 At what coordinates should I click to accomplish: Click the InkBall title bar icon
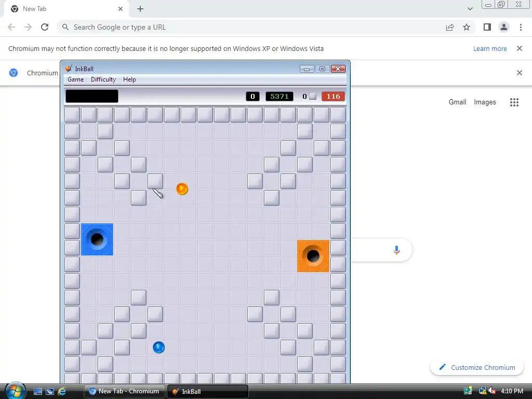[x=69, y=69]
